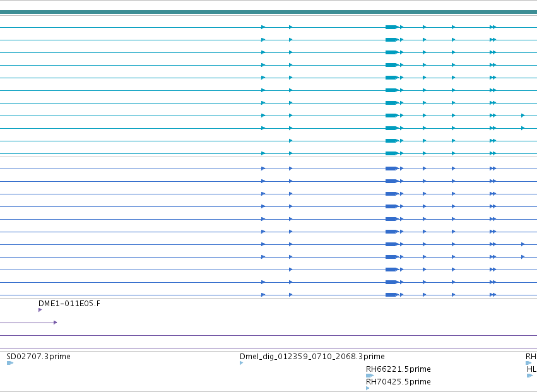537x392 pixels.
Task: Click the short purple arrow line's arrowhead below DME1-011E05.F
Action: click(x=55, y=323)
